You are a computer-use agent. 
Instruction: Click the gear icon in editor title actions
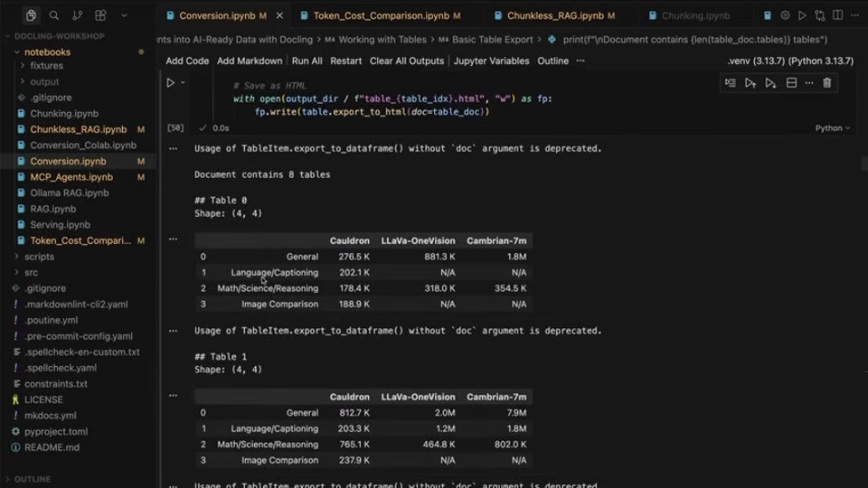(x=785, y=15)
